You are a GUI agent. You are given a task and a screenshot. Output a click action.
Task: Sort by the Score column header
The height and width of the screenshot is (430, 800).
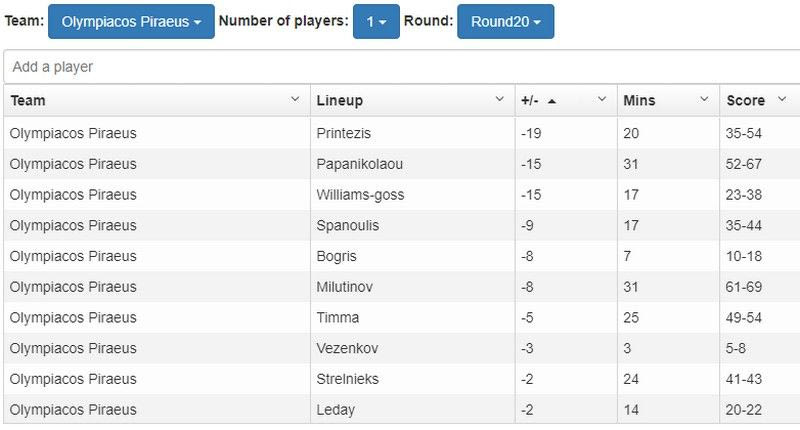[745, 101]
